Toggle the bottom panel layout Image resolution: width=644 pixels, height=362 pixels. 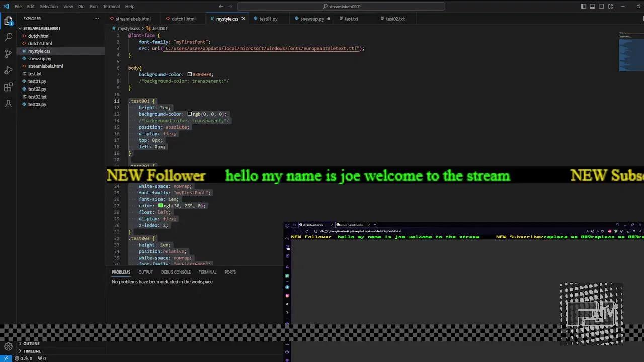592,6
